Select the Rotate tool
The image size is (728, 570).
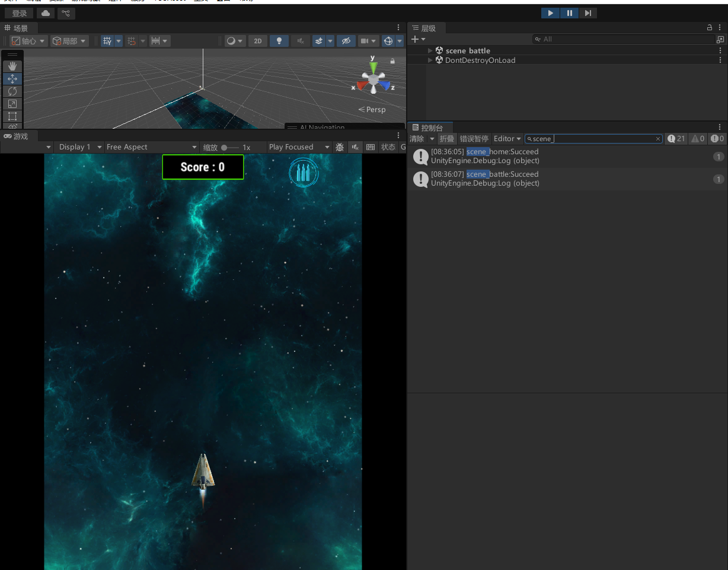[12, 91]
